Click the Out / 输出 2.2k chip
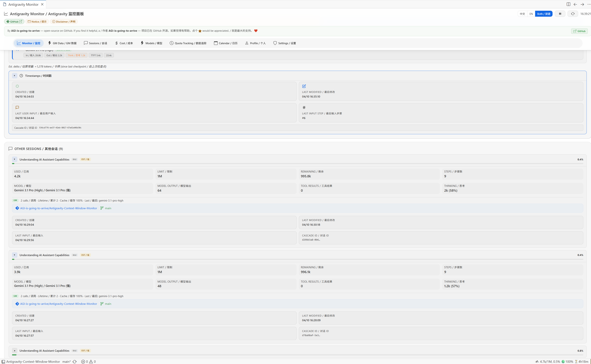The height and width of the screenshot is (364, 591). [x=54, y=55]
